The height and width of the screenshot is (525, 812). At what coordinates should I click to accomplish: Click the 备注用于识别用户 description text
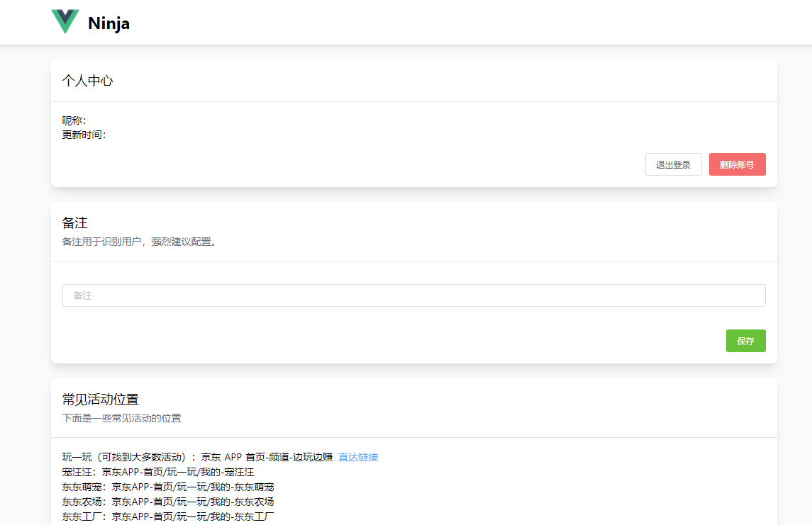pos(139,242)
